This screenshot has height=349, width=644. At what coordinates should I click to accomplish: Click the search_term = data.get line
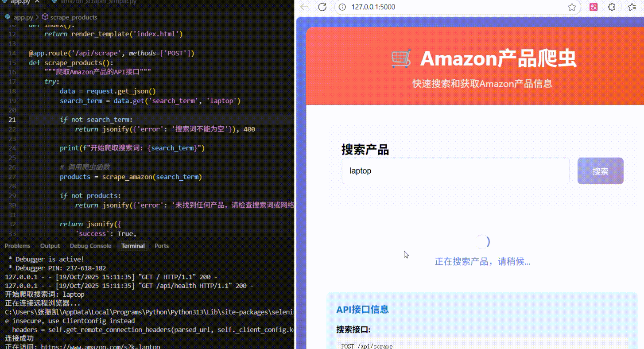tap(150, 101)
